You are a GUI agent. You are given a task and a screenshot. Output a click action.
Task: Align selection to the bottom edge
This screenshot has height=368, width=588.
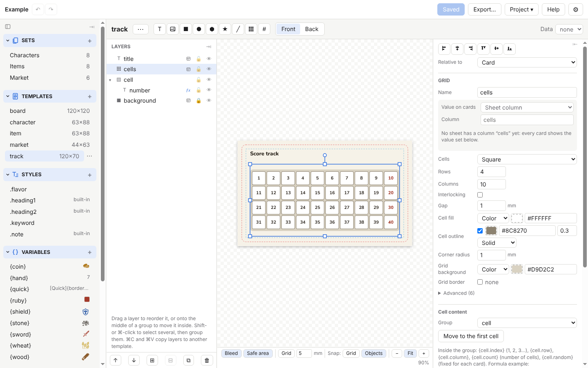tap(510, 49)
